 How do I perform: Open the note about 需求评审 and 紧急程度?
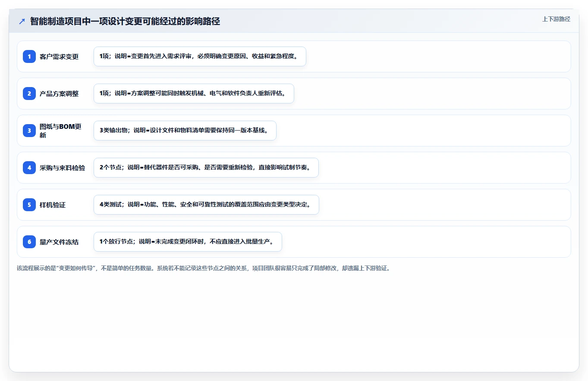tap(200, 56)
